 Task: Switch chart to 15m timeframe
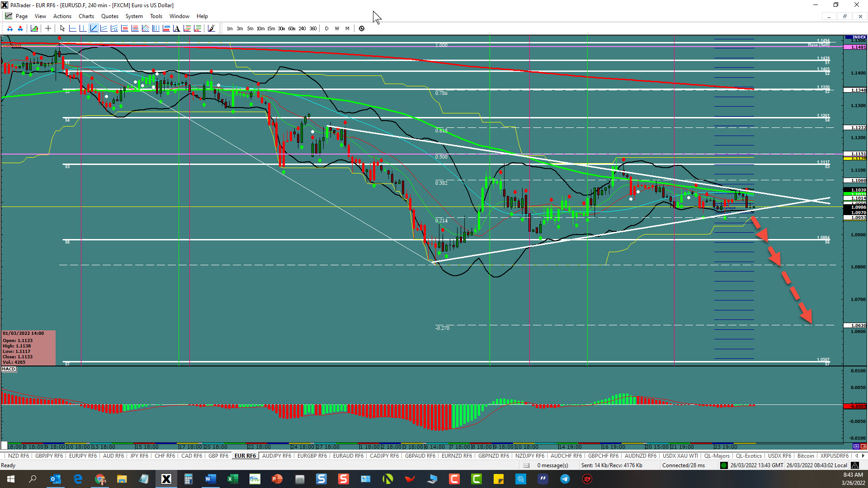[271, 28]
